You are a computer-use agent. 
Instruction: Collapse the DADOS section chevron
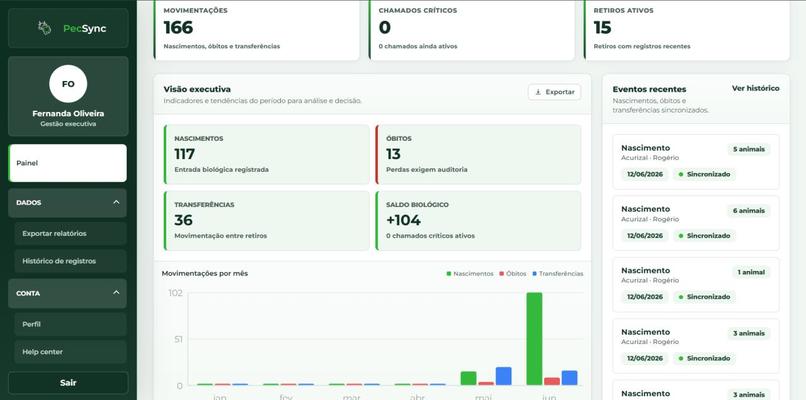[x=116, y=203]
